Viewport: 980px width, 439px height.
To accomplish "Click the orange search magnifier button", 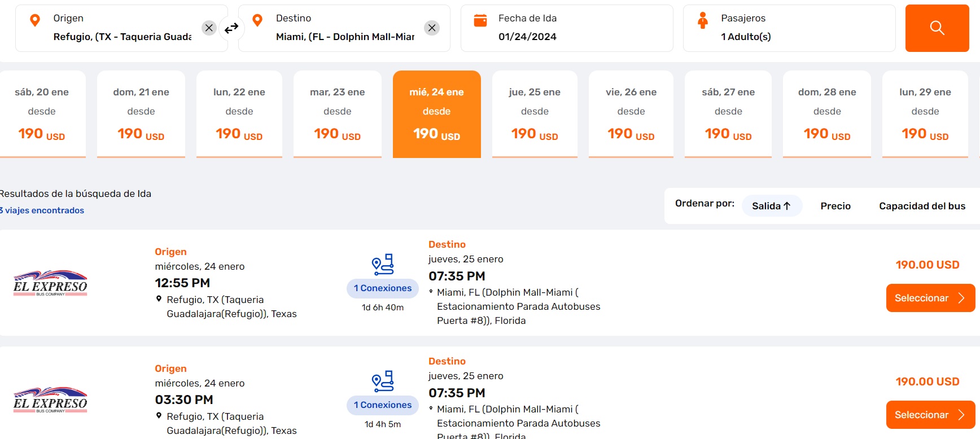I will (x=937, y=28).
